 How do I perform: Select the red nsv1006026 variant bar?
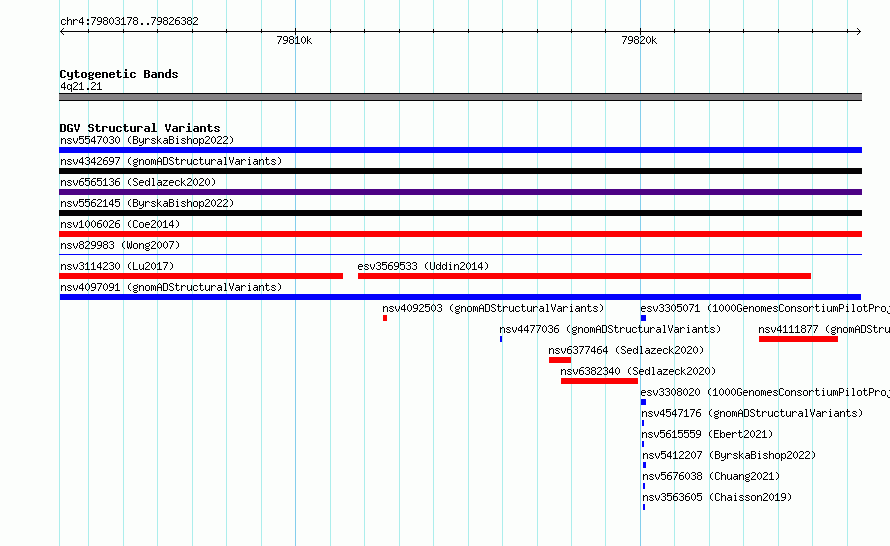[x=460, y=234]
